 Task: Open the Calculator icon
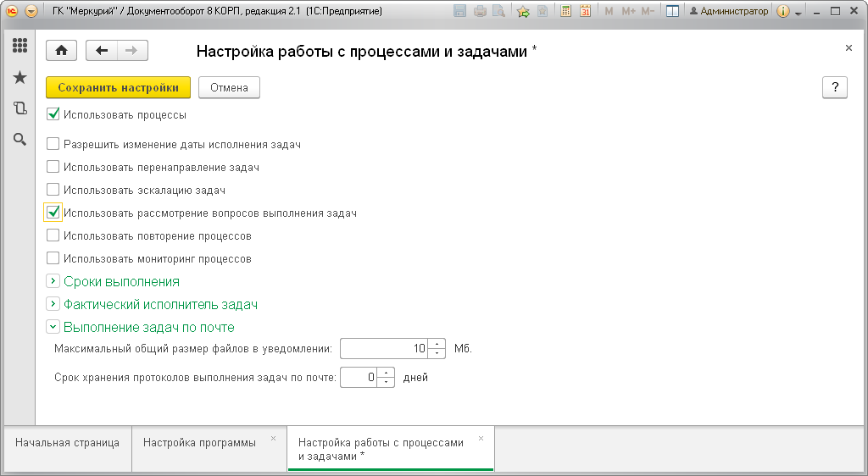[565, 11]
